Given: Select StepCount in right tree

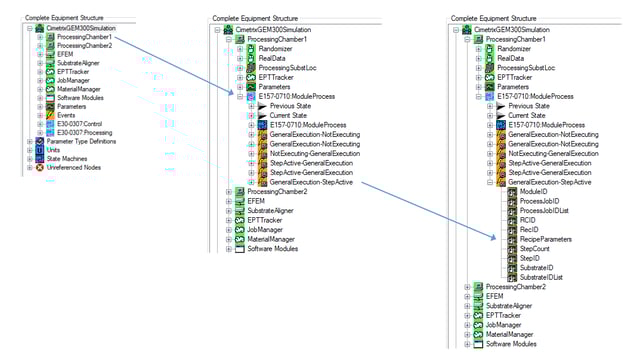Looking at the screenshot, I should pyautogui.click(x=534, y=249).
